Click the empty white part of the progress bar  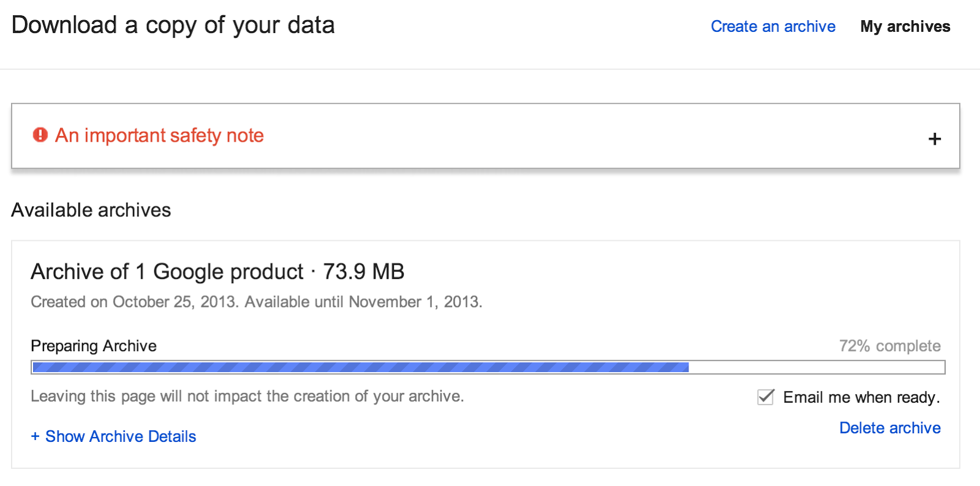click(x=816, y=367)
